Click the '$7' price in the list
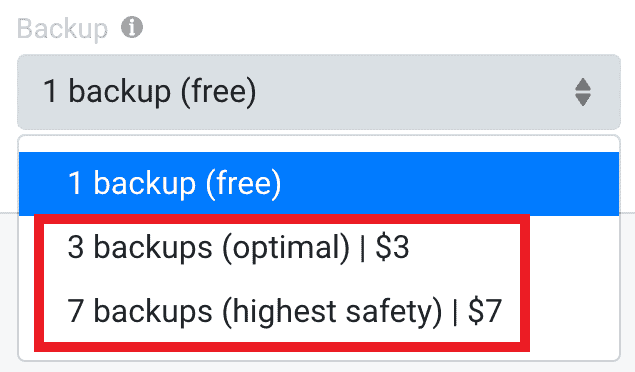Image resolution: width=635 pixels, height=372 pixels. [x=485, y=310]
